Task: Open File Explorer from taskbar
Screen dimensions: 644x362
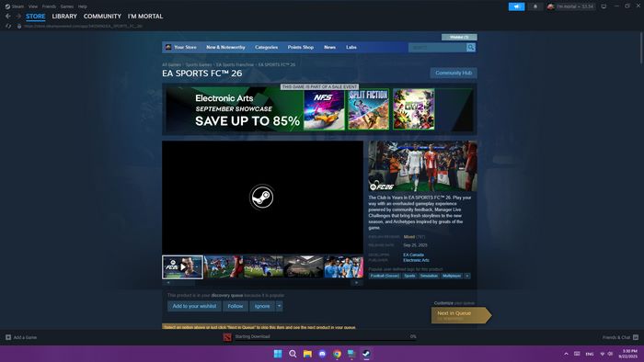Action: (307, 354)
